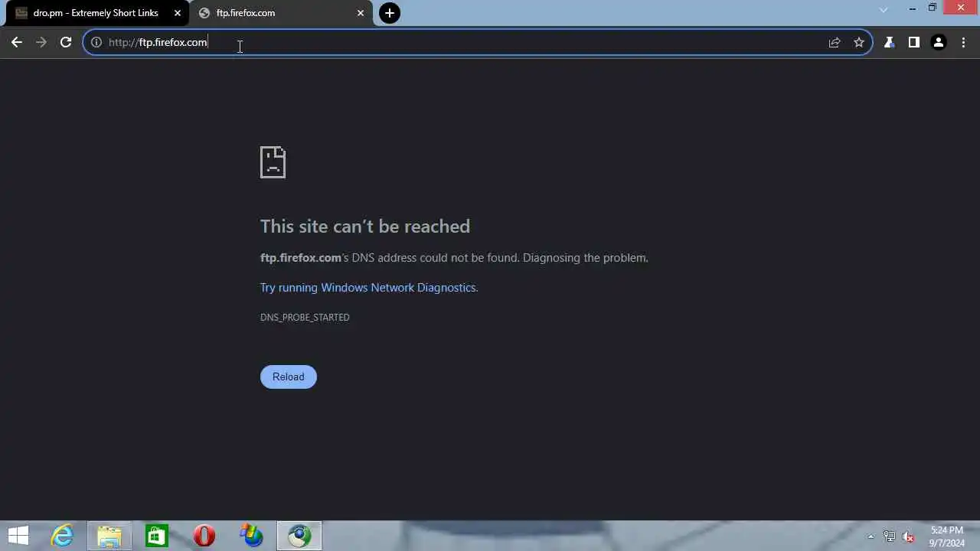Minimize the browser window
The width and height of the screenshot is (980, 551).
913,8
